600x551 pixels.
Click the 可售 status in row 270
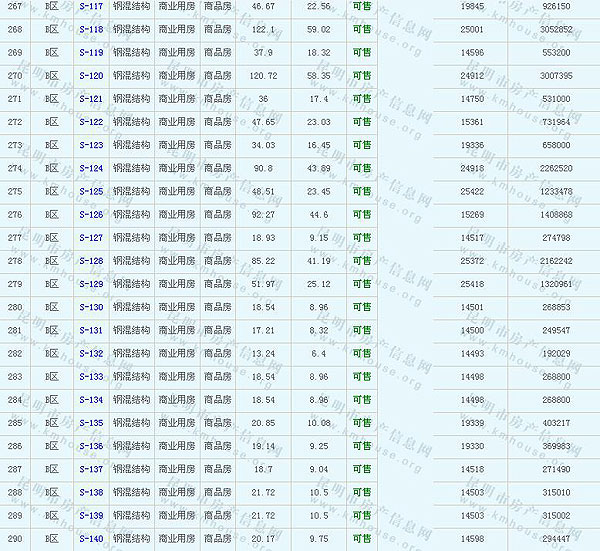pos(362,75)
